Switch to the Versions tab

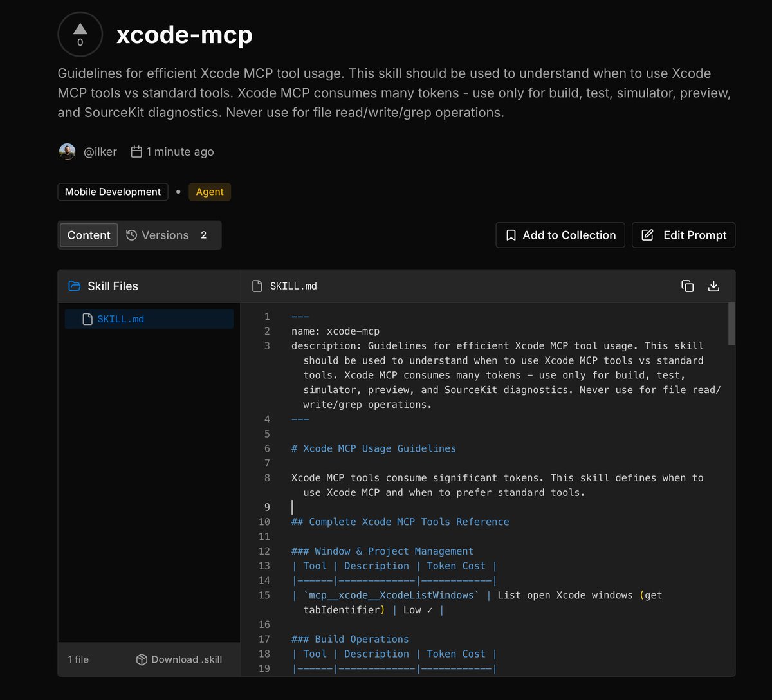167,235
